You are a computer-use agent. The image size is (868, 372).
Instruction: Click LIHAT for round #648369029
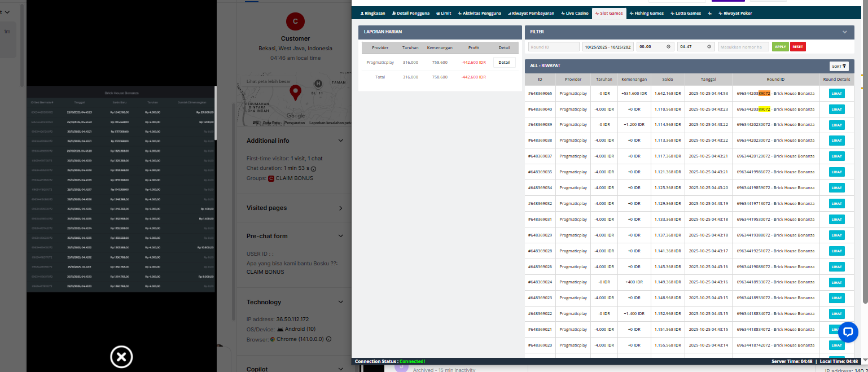tap(836, 235)
